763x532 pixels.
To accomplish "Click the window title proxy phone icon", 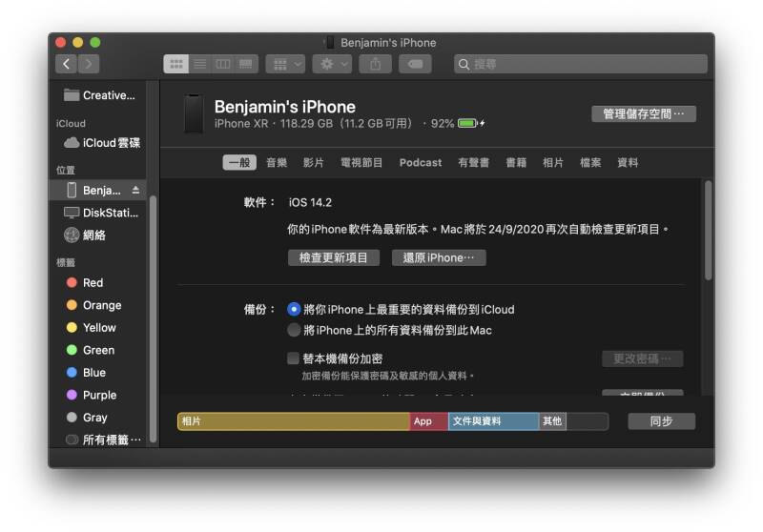I will (330, 42).
